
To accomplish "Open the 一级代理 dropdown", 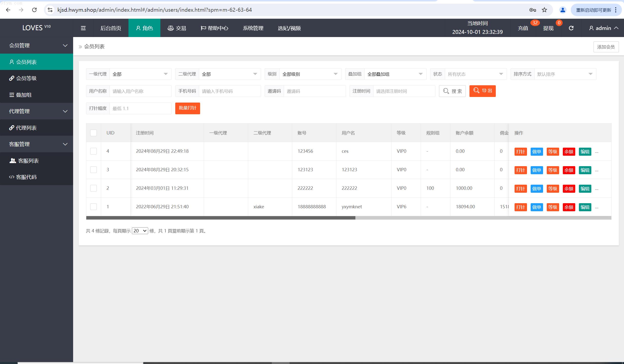I will (140, 74).
